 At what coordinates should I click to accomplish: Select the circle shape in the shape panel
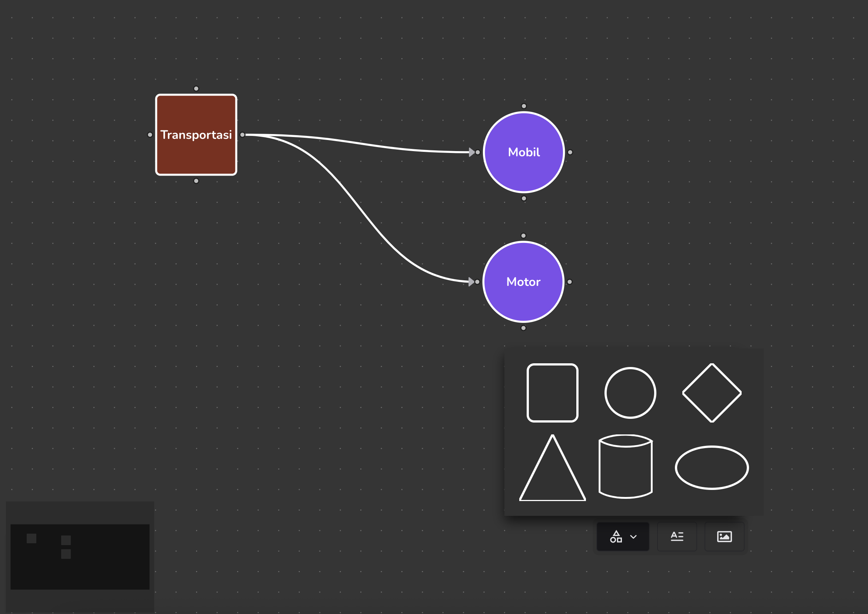[x=631, y=393]
